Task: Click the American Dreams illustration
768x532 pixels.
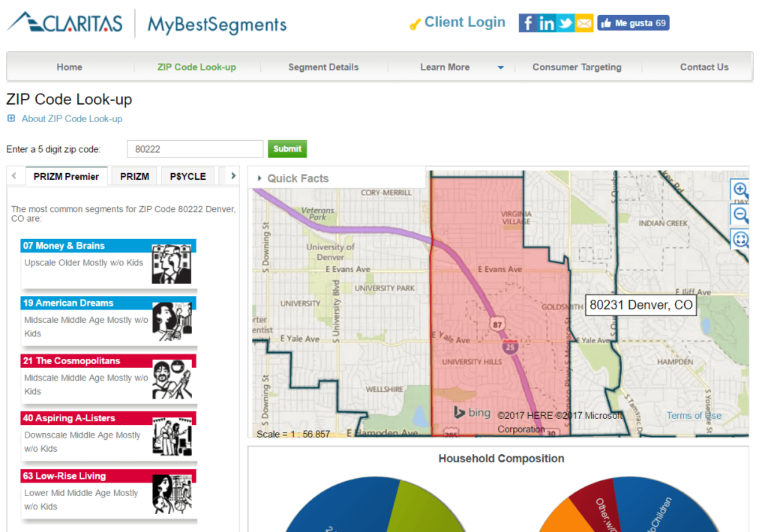Action: tap(172, 321)
